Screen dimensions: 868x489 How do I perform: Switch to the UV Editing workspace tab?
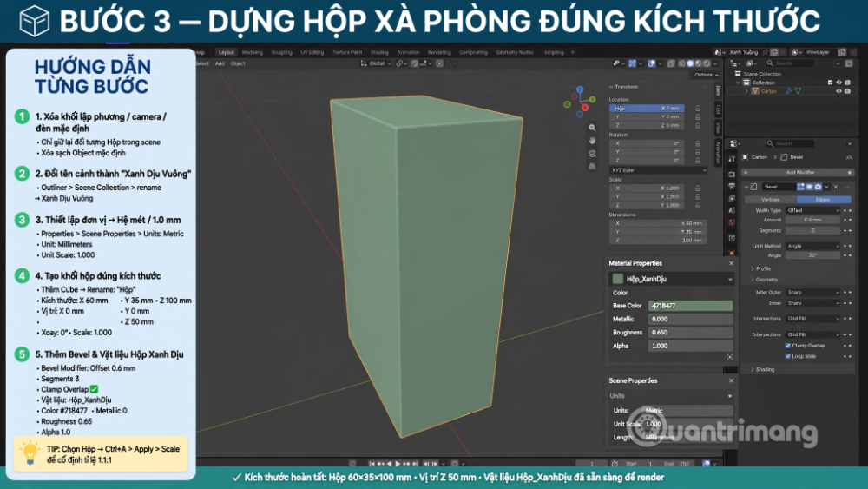tap(312, 52)
